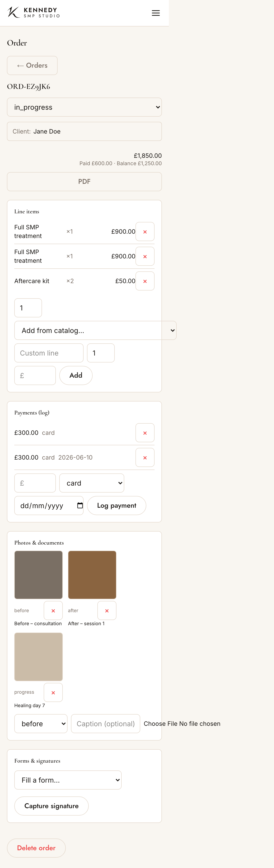Expand the Add from catalog dropdown
Image resolution: width=274 pixels, height=868 pixels.
pyautogui.click(x=95, y=331)
